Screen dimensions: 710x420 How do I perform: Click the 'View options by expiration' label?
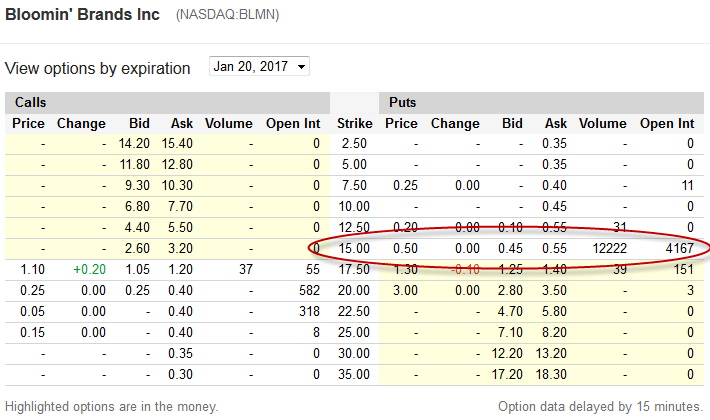pos(97,68)
